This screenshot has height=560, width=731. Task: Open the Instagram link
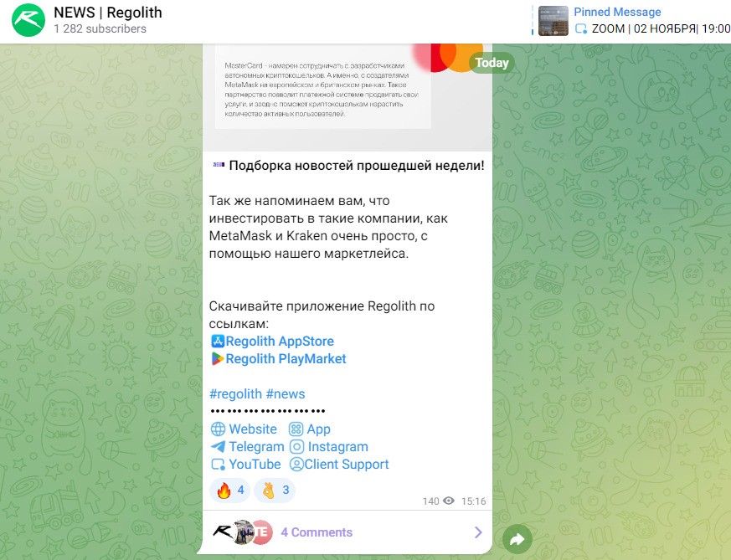[338, 446]
